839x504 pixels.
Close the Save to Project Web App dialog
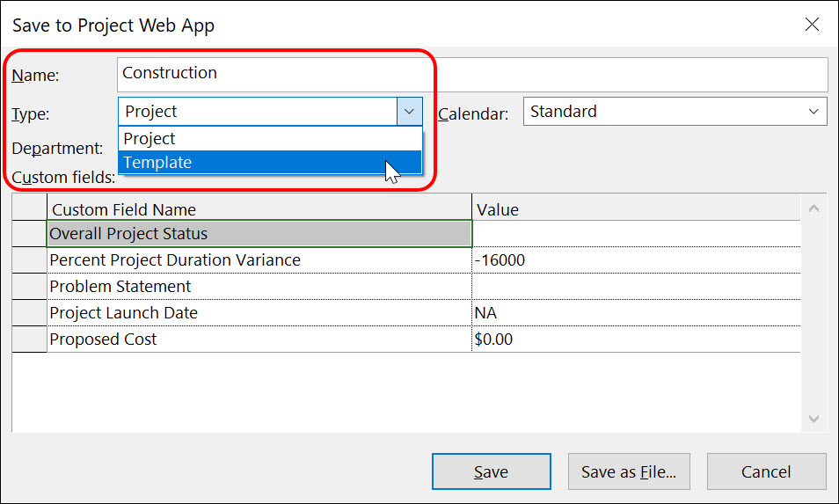click(812, 25)
